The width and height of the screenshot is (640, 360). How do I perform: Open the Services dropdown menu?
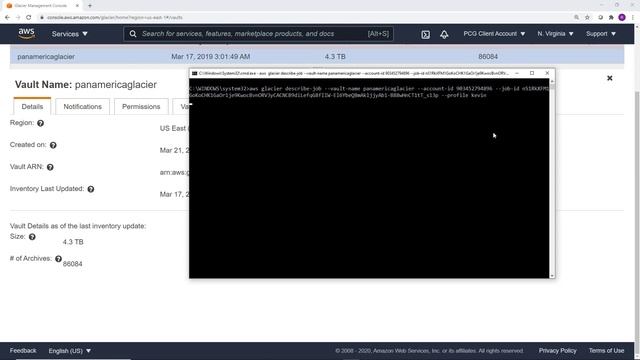(69, 34)
